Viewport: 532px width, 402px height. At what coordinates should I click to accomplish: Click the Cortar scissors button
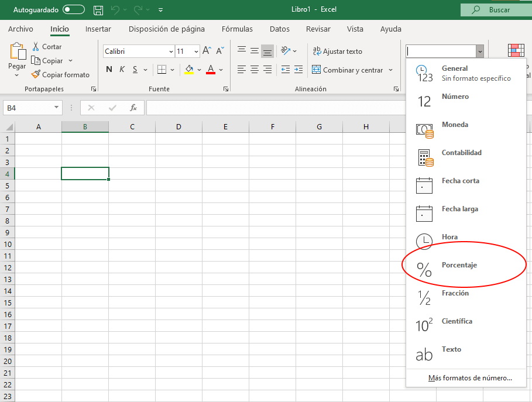[x=47, y=46]
